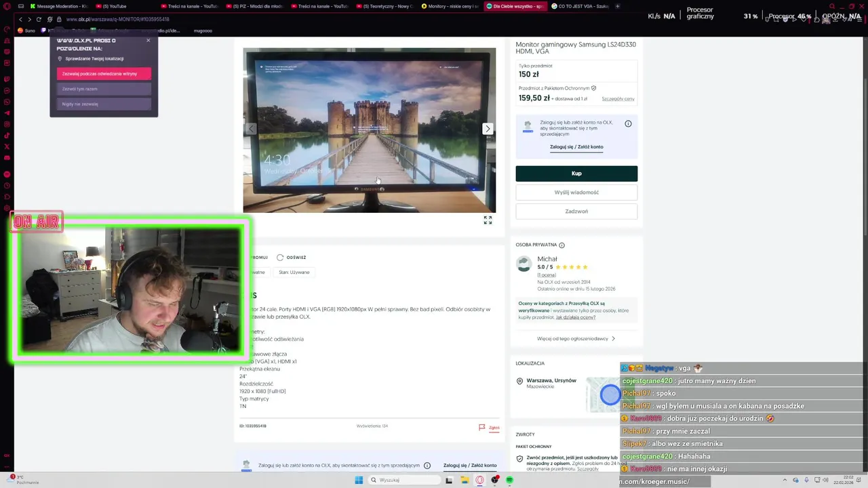The width and height of the screenshot is (868, 488).
Task: Close the olx.pl permission popup
Action: point(149,40)
